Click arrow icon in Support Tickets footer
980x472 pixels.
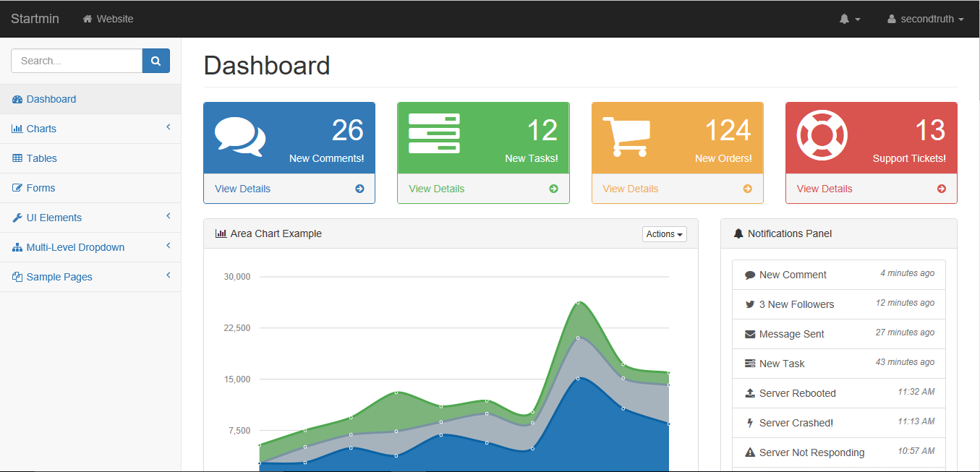(941, 189)
